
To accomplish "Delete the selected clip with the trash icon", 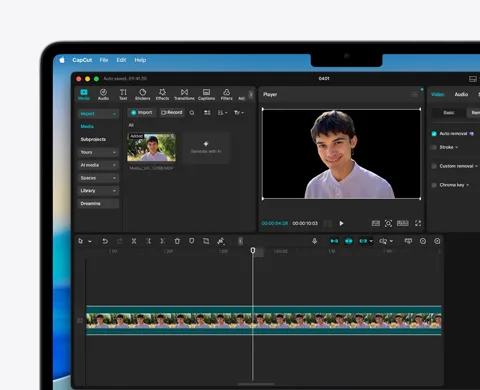I will coord(177,241).
